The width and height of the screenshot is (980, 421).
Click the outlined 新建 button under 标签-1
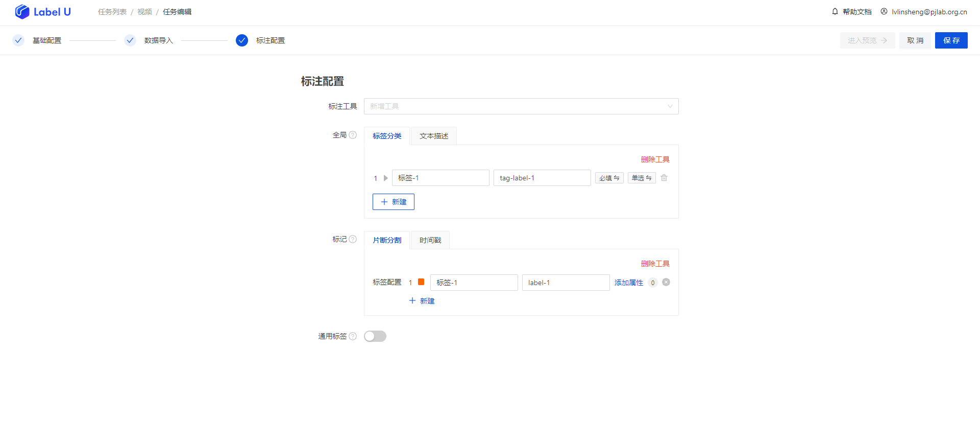click(x=394, y=202)
